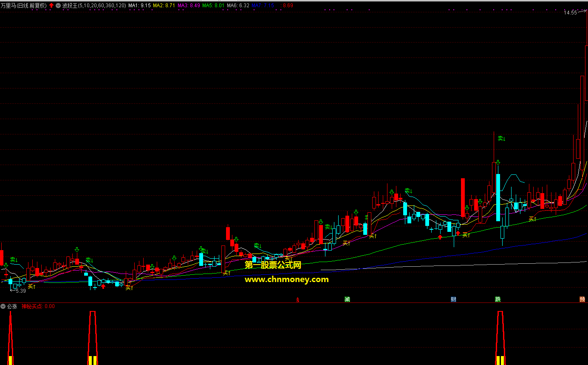Image resolution: width=588 pixels, height=365 pixels.
Task: Click the green 跌 event marker
Action: (498, 299)
